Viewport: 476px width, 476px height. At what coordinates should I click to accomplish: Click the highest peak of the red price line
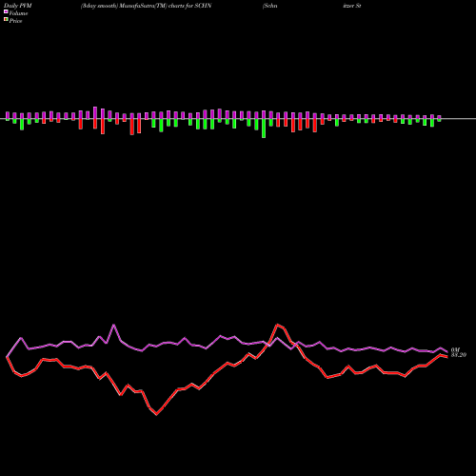pos(278,325)
